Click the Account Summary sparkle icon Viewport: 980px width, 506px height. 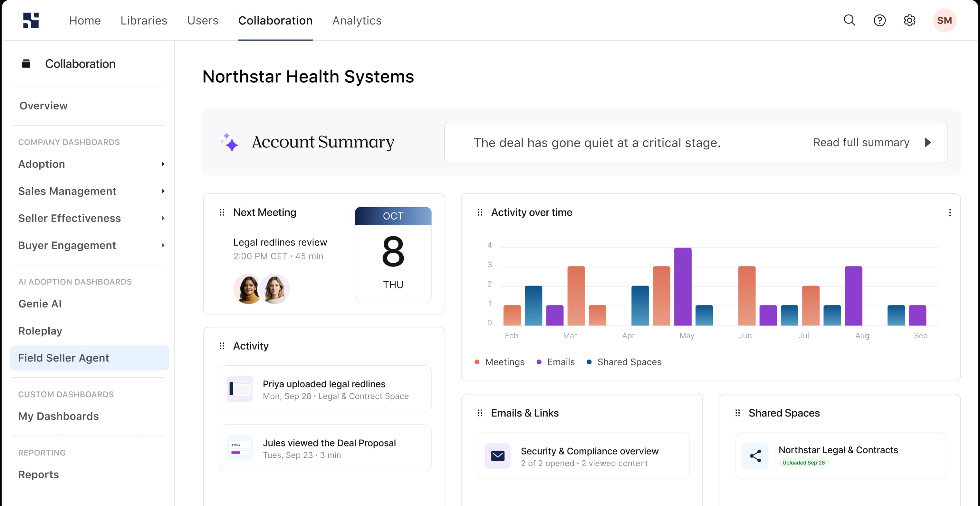(229, 142)
